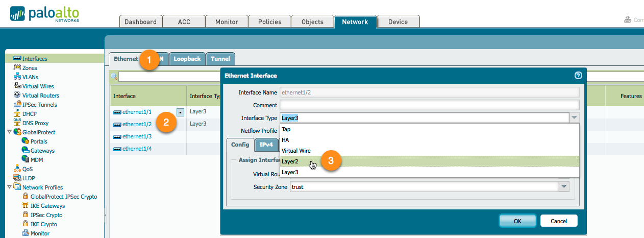Click the Monitor profile icon in sidebar
644x238 pixels.
(26, 233)
